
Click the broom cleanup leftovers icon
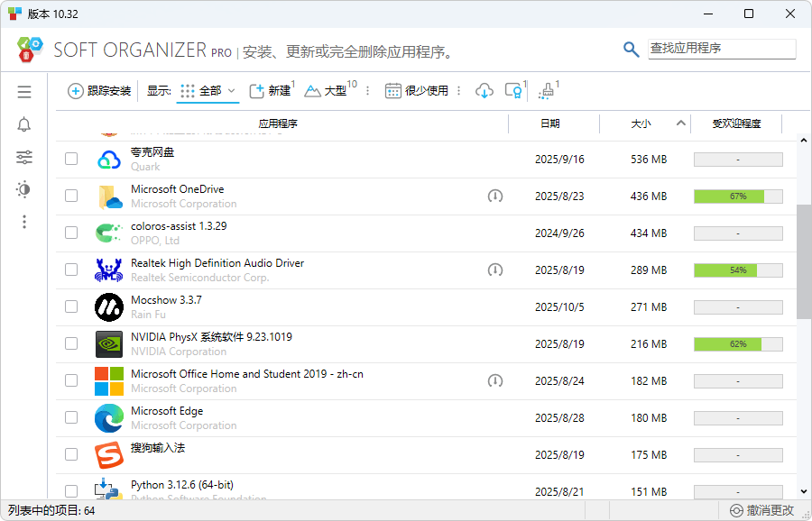(546, 91)
